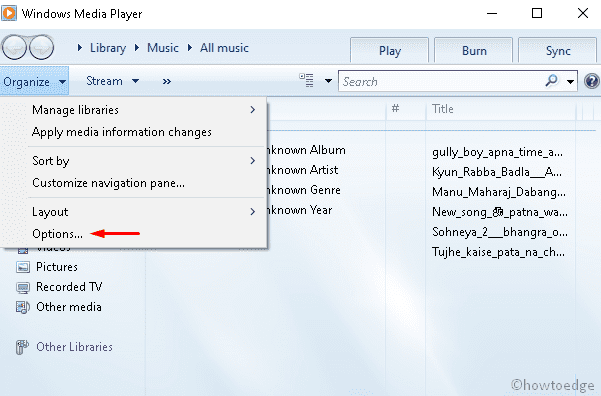Click the Unknown Album text

click(x=306, y=150)
